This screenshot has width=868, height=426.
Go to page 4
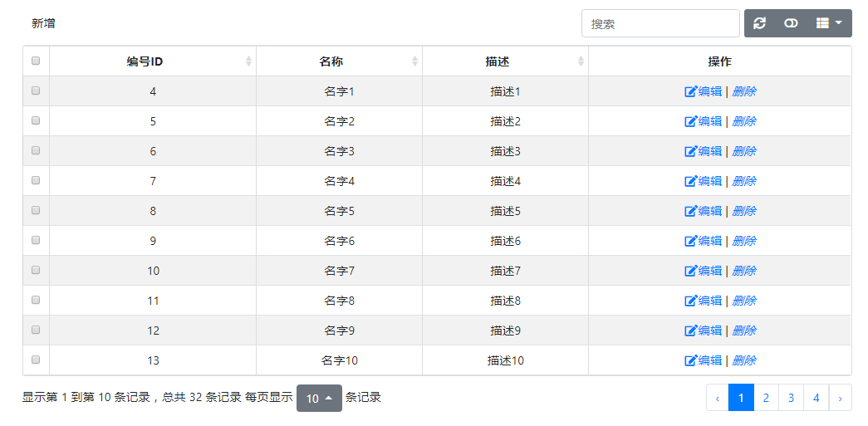tap(816, 398)
